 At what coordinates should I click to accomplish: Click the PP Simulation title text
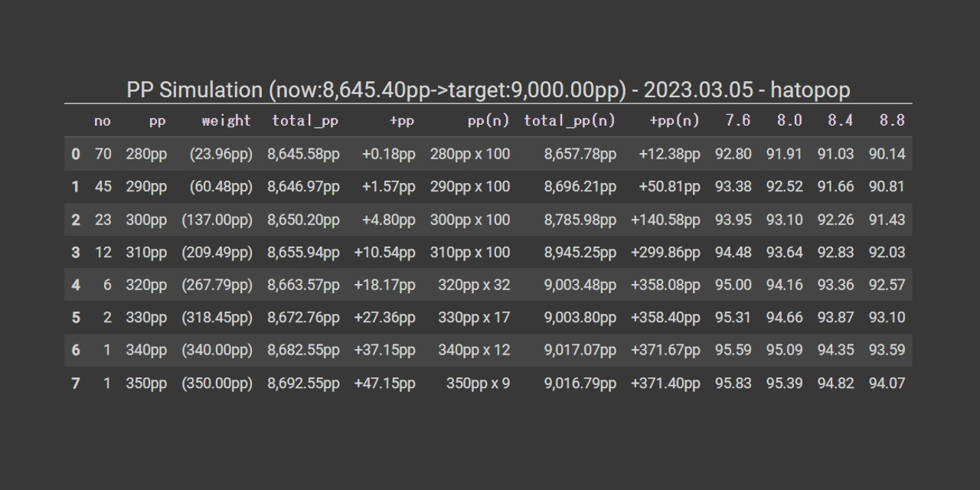(x=488, y=90)
